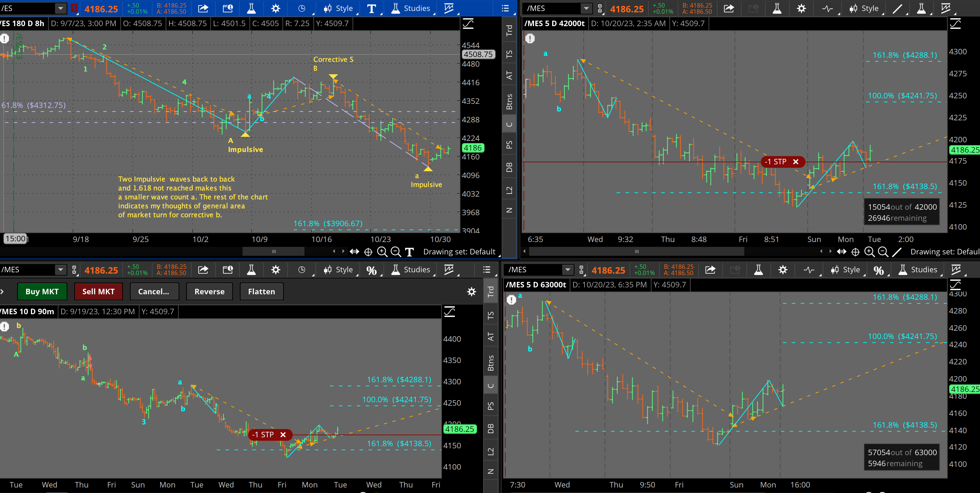Screen dimensions: 980x493
Task: Click the Reverse button
Action: click(x=209, y=292)
